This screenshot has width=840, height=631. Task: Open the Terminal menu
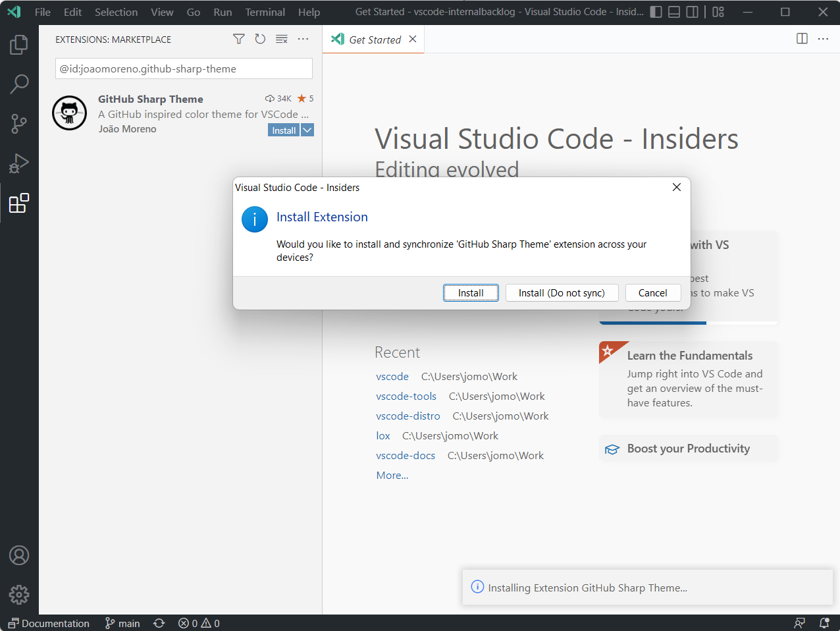click(x=265, y=12)
